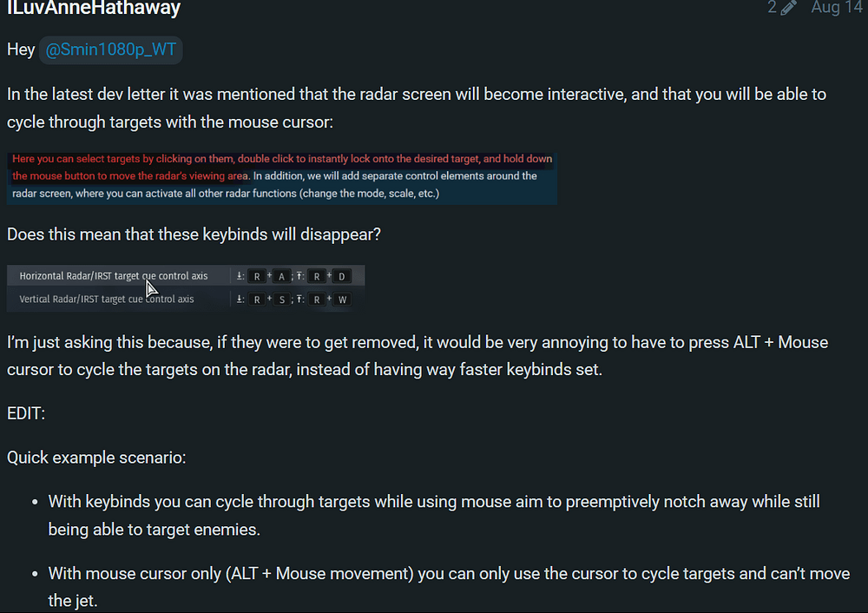Click the D key in the Horizontal axis keybind
Image resolution: width=868 pixels, height=613 pixels.
[341, 276]
